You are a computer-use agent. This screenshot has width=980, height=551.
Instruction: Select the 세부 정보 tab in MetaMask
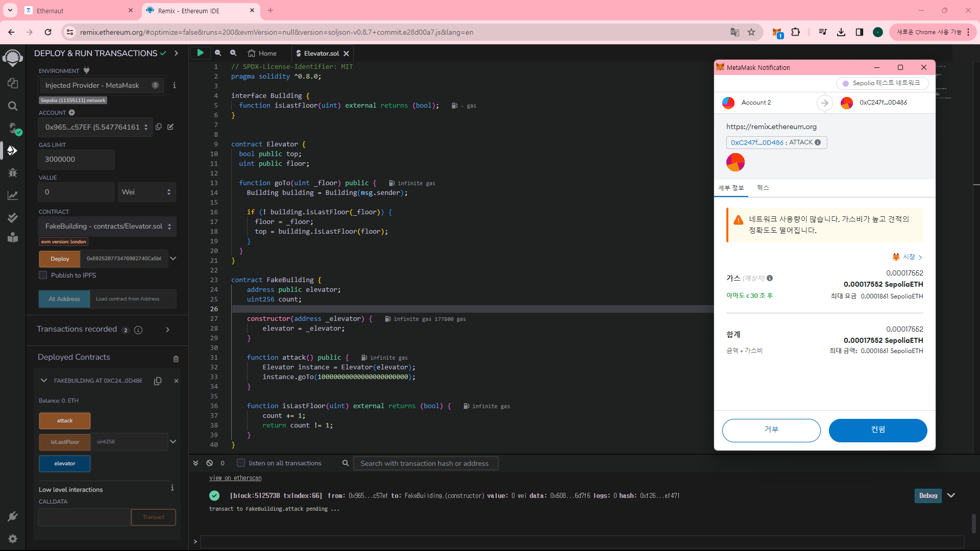coord(731,188)
